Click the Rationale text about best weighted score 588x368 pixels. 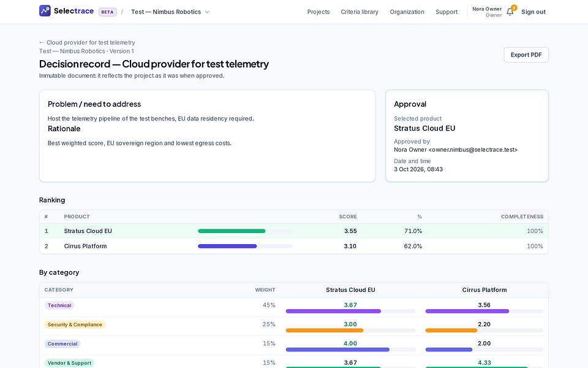[x=140, y=143]
